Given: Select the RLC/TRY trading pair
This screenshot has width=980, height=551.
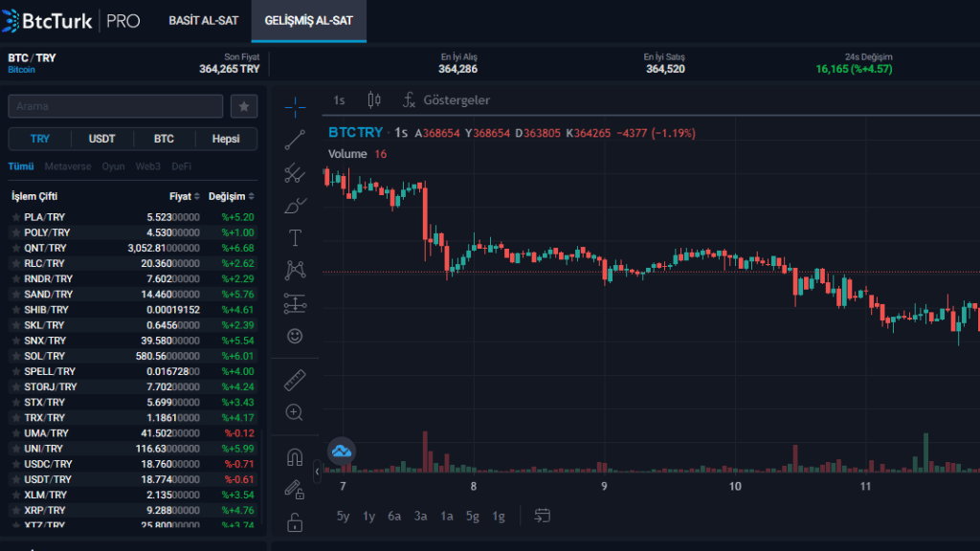Looking at the screenshot, I should point(132,263).
